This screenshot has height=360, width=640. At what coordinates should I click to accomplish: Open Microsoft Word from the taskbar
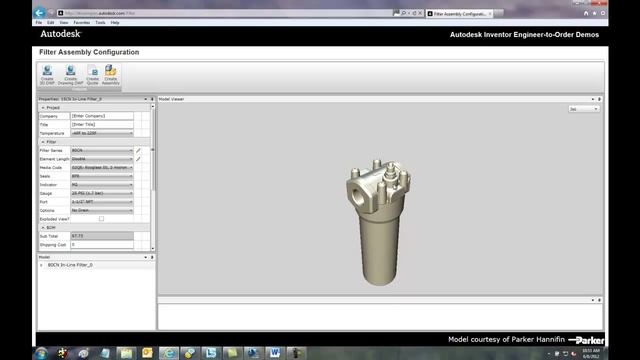click(274, 353)
